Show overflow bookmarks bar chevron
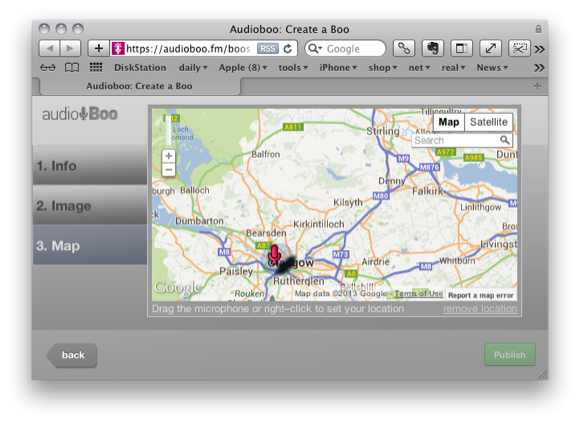 coord(539,68)
